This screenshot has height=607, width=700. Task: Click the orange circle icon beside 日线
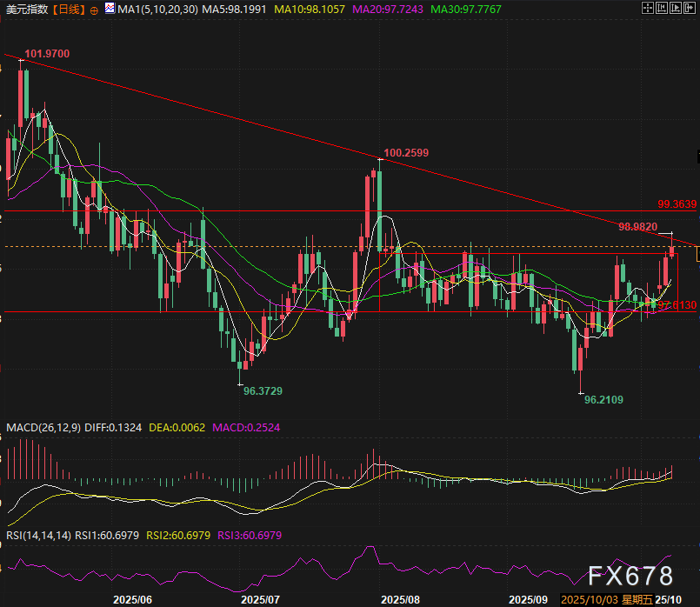coord(94,10)
